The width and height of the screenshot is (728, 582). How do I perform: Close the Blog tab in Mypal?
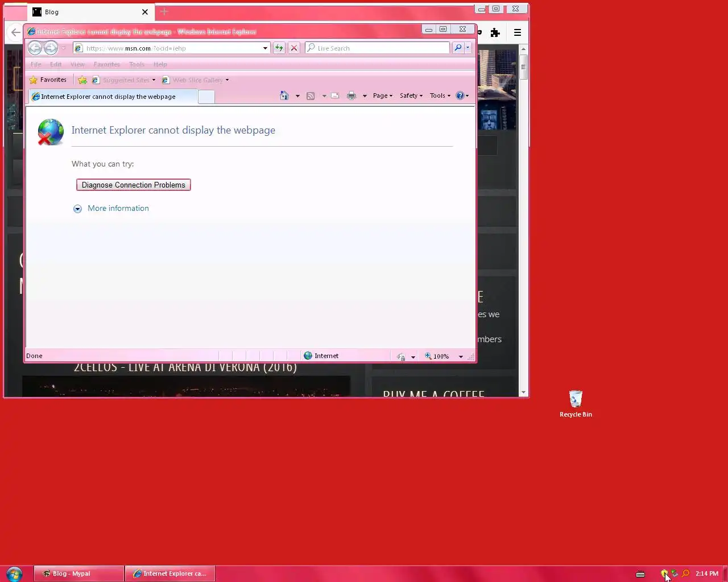tap(145, 12)
